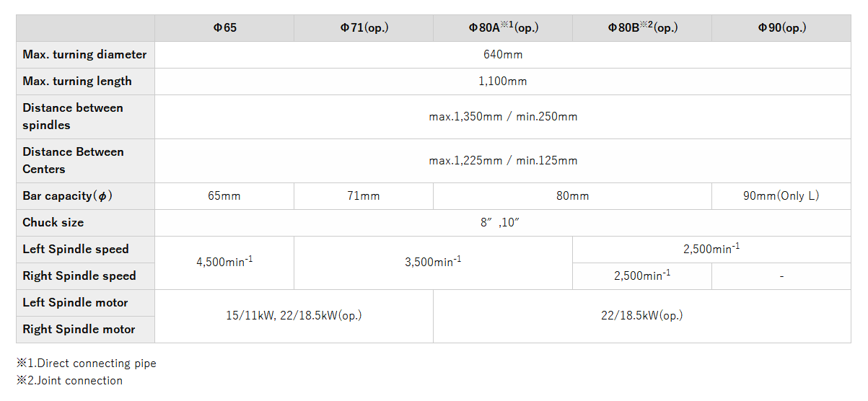This screenshot has width=868, height=401.
Task: Click the Direct connecting pipe footnote
Action: pos(87,363)
